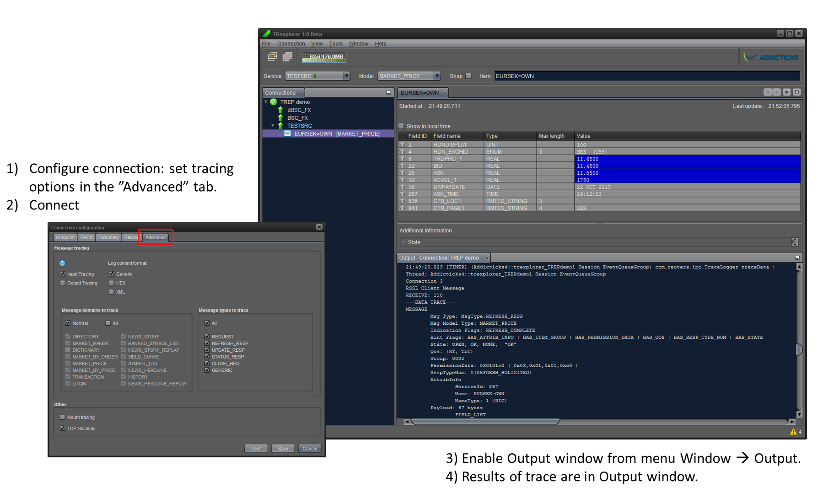Open the File menu

click(266, 44)
